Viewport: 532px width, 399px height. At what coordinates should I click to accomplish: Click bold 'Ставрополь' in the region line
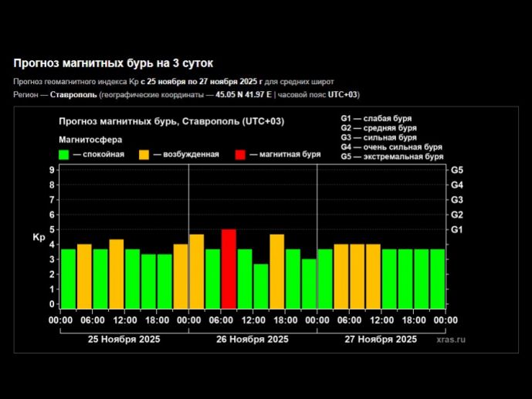click(x=73, y=94)
